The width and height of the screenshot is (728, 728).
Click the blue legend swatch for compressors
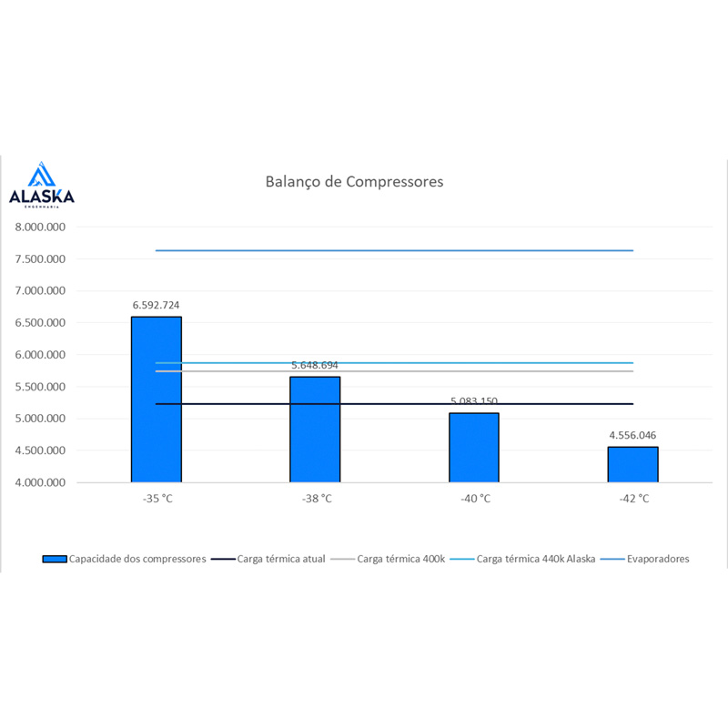click(x=55, y=559)
